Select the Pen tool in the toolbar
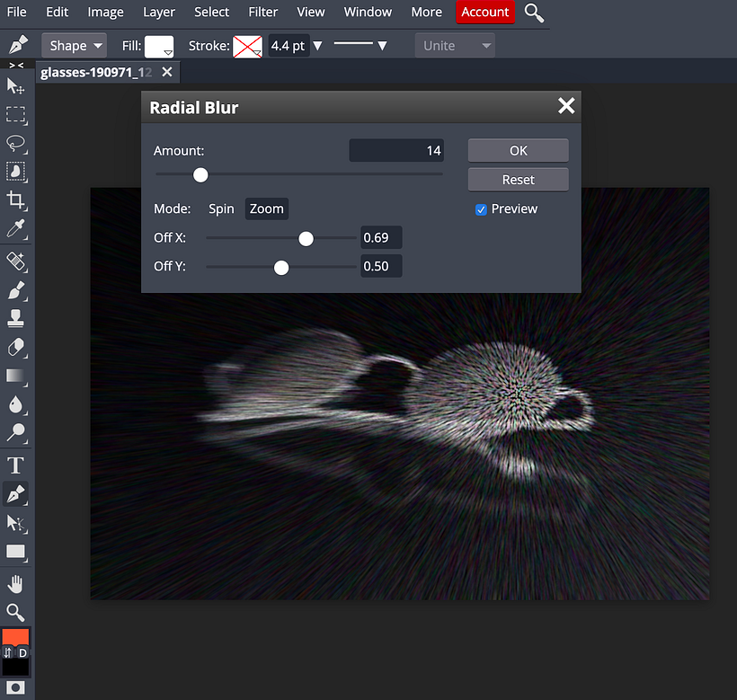The width and height of the screenshot is (737, 700). pos(15,494)
